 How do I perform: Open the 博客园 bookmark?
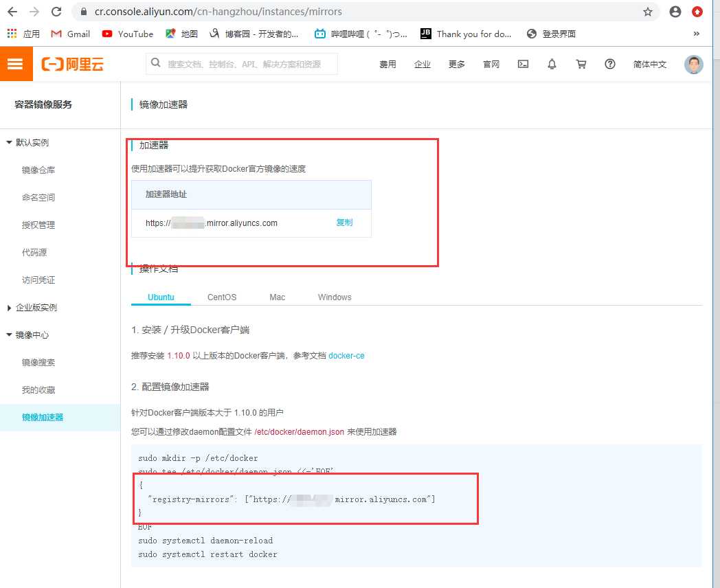[x=254, y=34]
